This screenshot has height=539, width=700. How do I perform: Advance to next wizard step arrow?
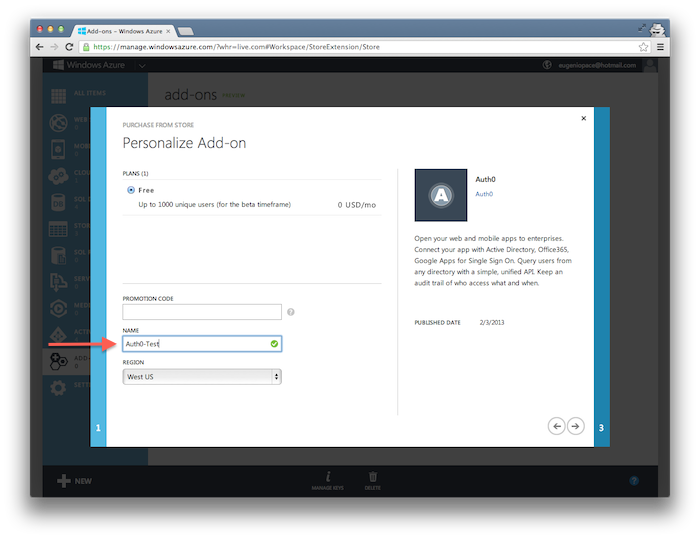coord(575,426)
